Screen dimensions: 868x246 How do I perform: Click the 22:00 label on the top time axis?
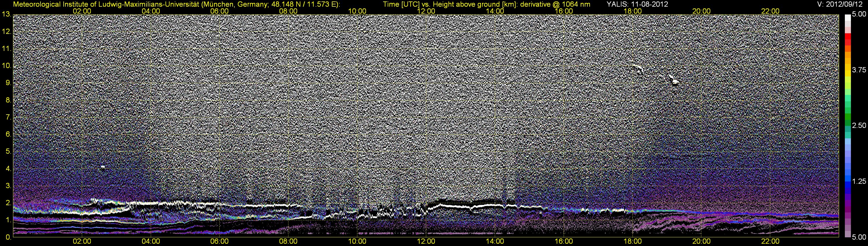point(770,11)
